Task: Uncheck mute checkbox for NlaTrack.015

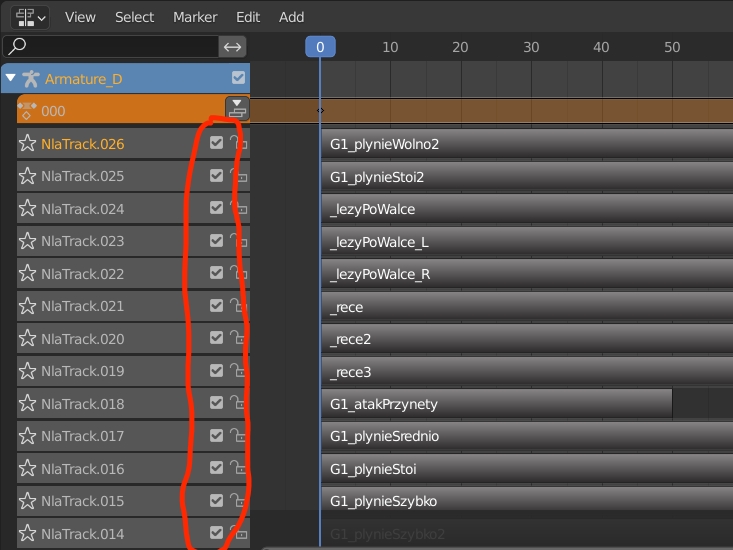Action: tap(216, 500)
